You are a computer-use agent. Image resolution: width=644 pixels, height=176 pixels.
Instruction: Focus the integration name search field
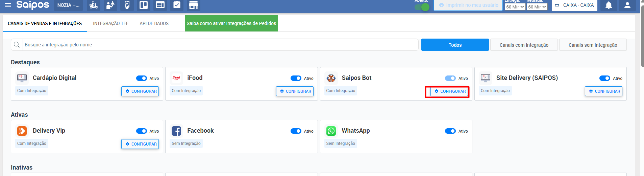point(220,45)
